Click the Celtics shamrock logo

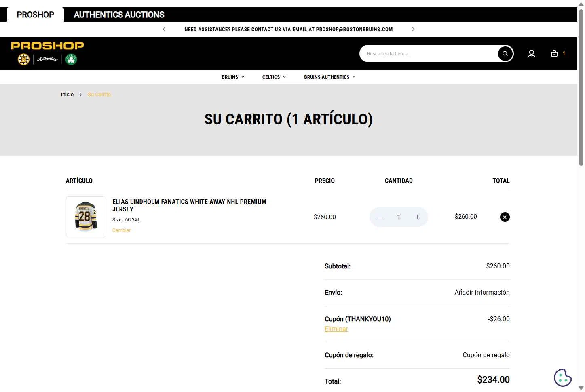(x=71, y=59)
